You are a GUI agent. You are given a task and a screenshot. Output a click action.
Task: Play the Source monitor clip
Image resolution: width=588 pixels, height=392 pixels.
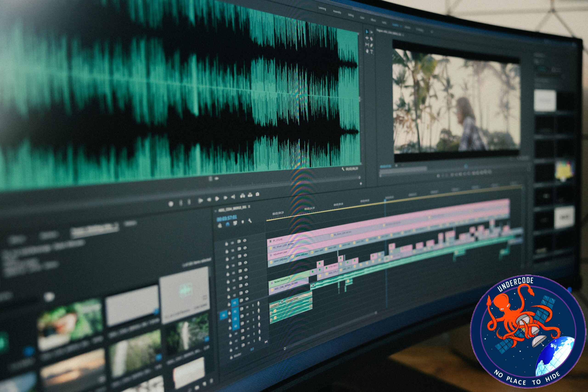click(217, 199)
